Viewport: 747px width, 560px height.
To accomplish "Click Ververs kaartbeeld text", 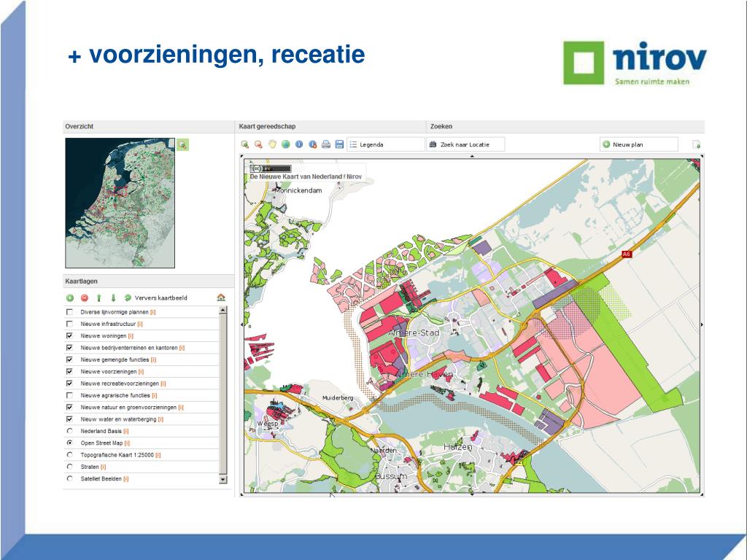I will 161,298.
